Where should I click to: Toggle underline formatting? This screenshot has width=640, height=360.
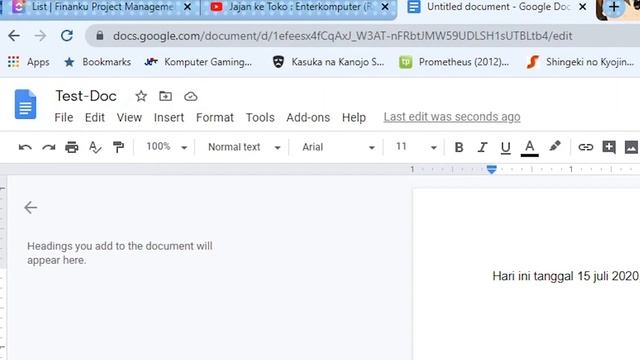pyautogui.click(x=505, y=147)
